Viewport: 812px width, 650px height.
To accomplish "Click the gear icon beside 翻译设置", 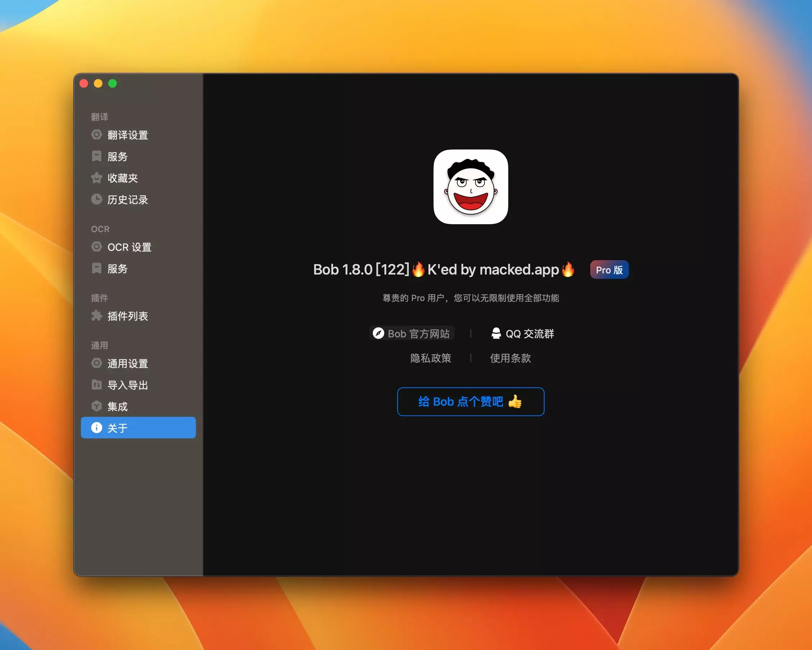I will (x=96, y=135).
